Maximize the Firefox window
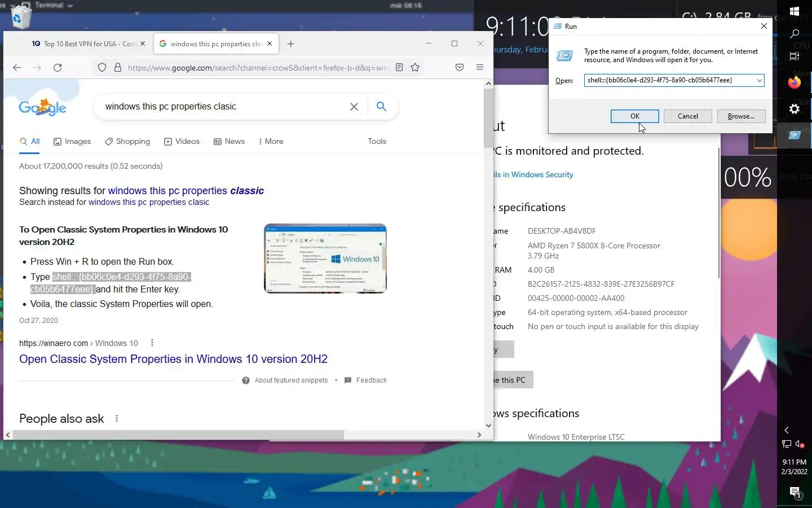 [454, 43]
